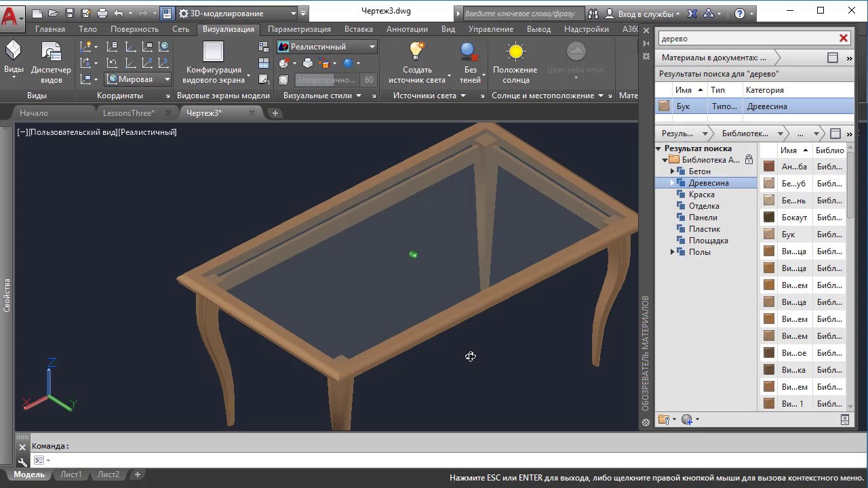Image resolution: width=868 pixels, height=488 pixels.
Task: Click the binoculars search icon
Action: click(593, 14)
